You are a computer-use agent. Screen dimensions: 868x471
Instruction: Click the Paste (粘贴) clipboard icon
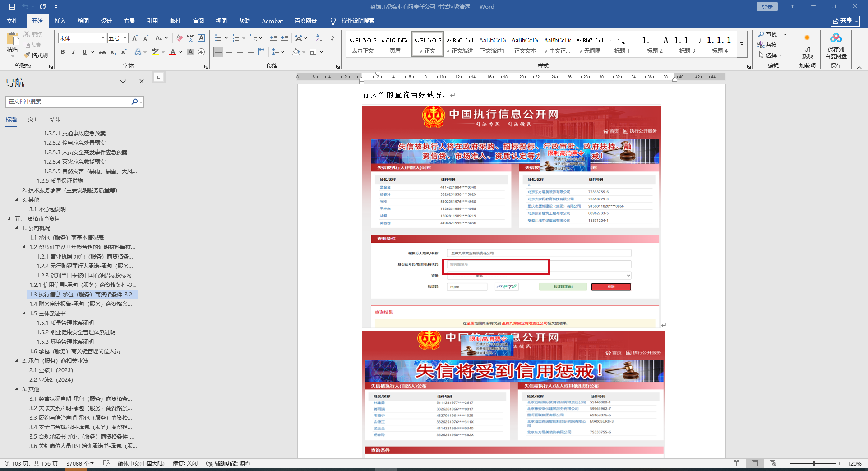tap(12, 39)
